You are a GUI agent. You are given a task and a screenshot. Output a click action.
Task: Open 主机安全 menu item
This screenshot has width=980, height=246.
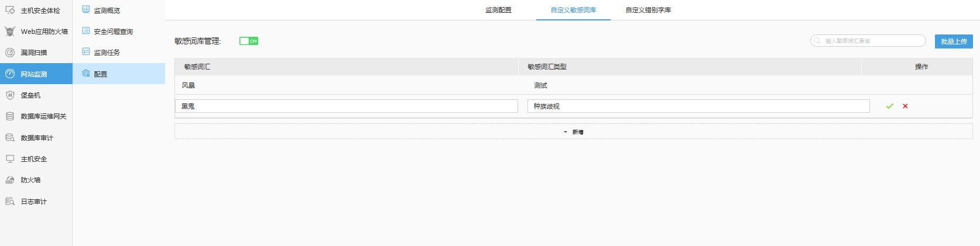36,159
